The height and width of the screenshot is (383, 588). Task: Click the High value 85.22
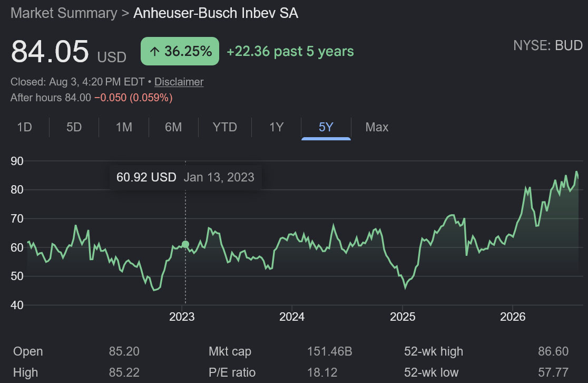[124, 372]
